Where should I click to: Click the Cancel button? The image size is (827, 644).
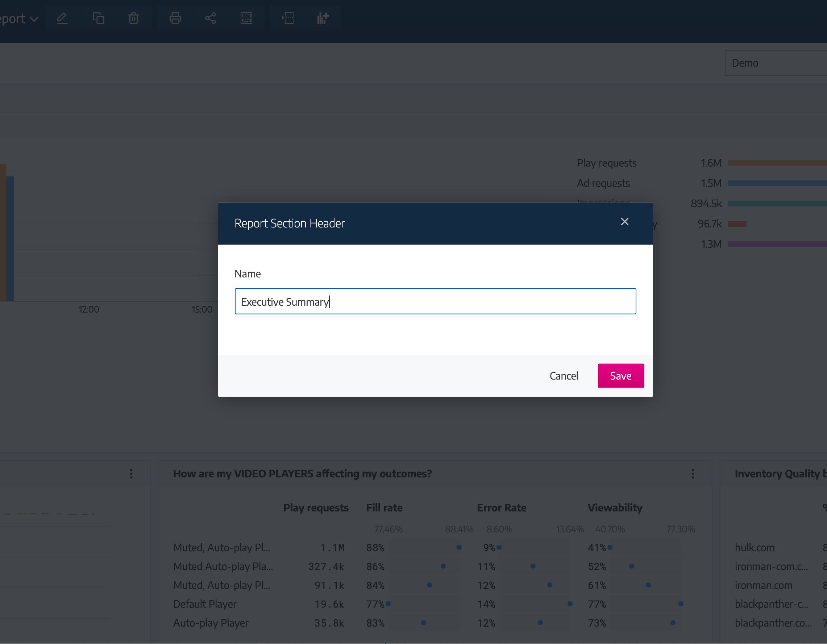[564, 376]
